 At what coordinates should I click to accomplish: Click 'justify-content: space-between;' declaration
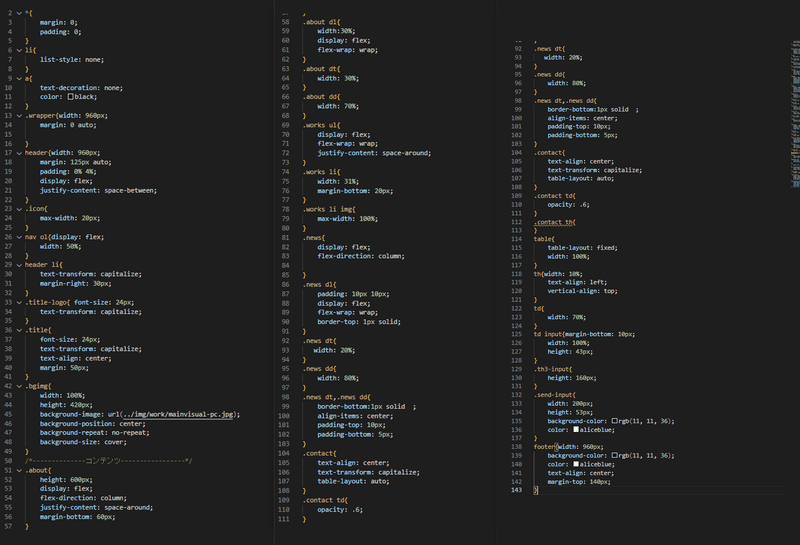98,190
